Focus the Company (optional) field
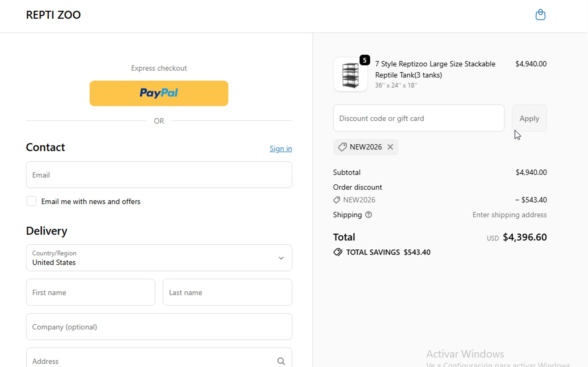 [159, 327]
